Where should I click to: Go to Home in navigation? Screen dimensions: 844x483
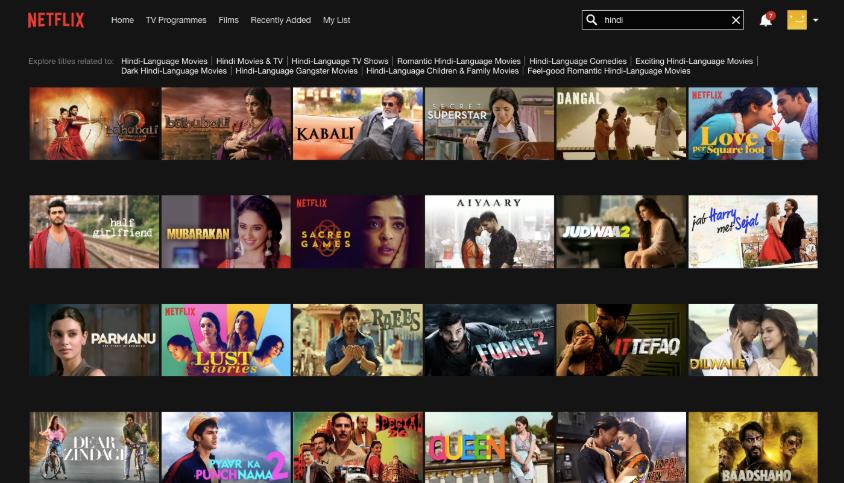122,20
